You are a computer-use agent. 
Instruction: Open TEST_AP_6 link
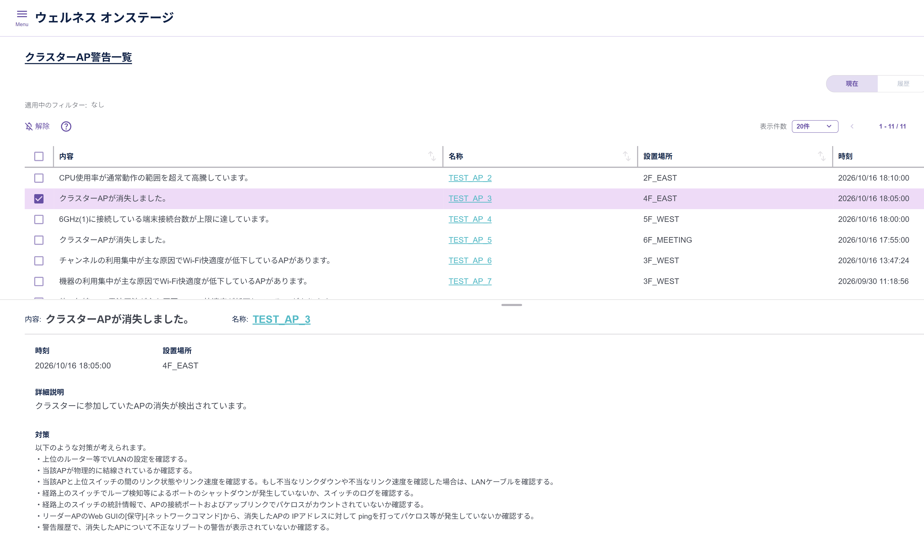pos(470,260)
